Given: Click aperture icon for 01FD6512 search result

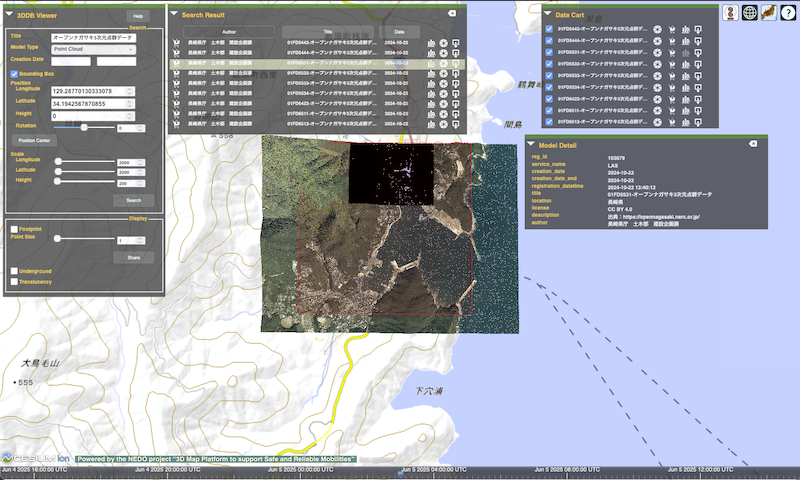Looking at the screenshot, I should coord(443,124).
